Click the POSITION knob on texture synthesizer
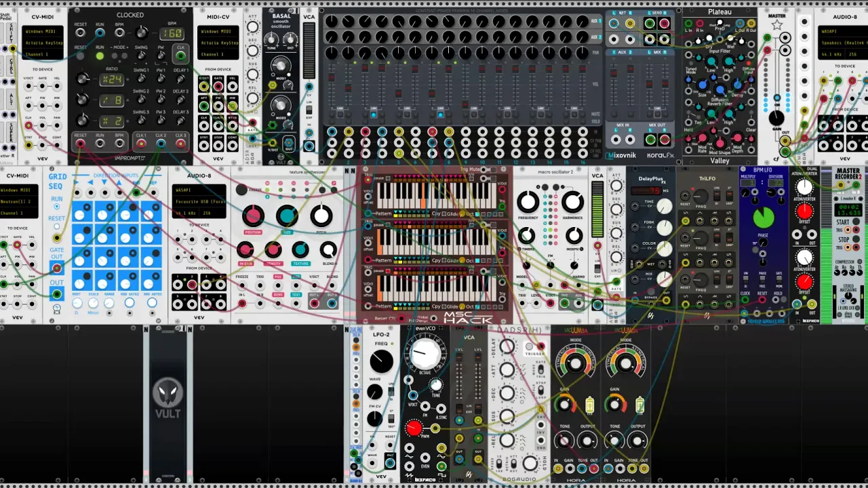This screenshot has width=868, height=488. click(x=253, y=216)
